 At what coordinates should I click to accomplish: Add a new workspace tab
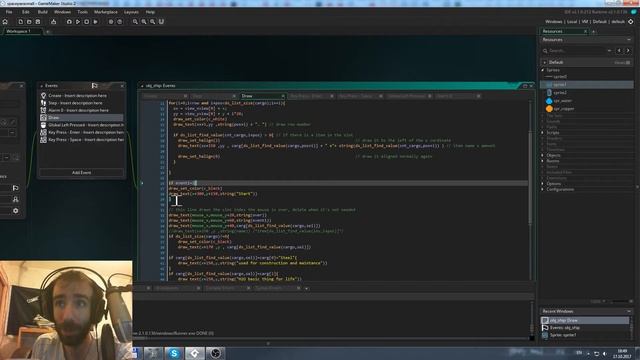(47, 31)
